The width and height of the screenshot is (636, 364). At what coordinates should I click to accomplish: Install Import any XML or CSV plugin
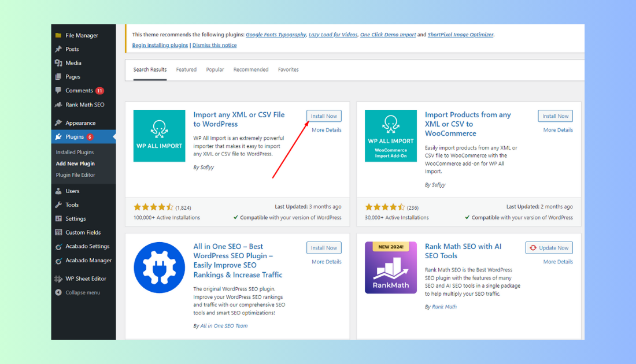coord(324,116)
